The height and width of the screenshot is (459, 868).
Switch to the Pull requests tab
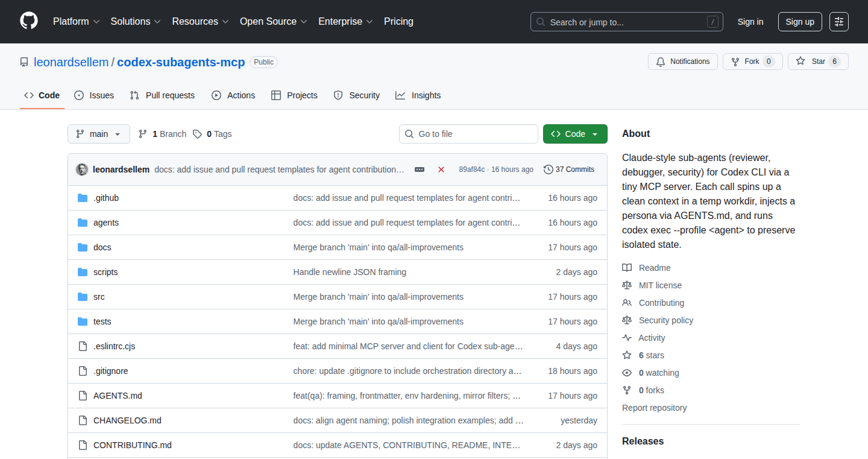(x=163, y=95)
